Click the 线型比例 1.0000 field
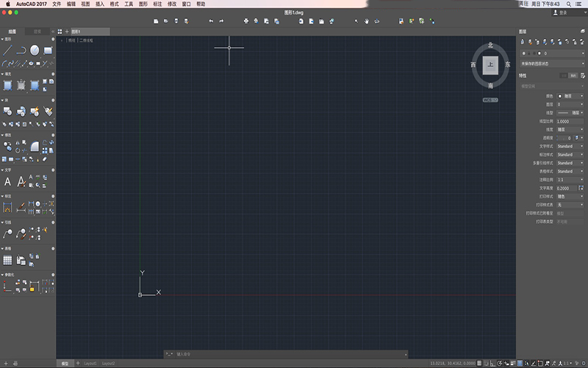Viewport: 588px width, 368px height. (570, 121)
